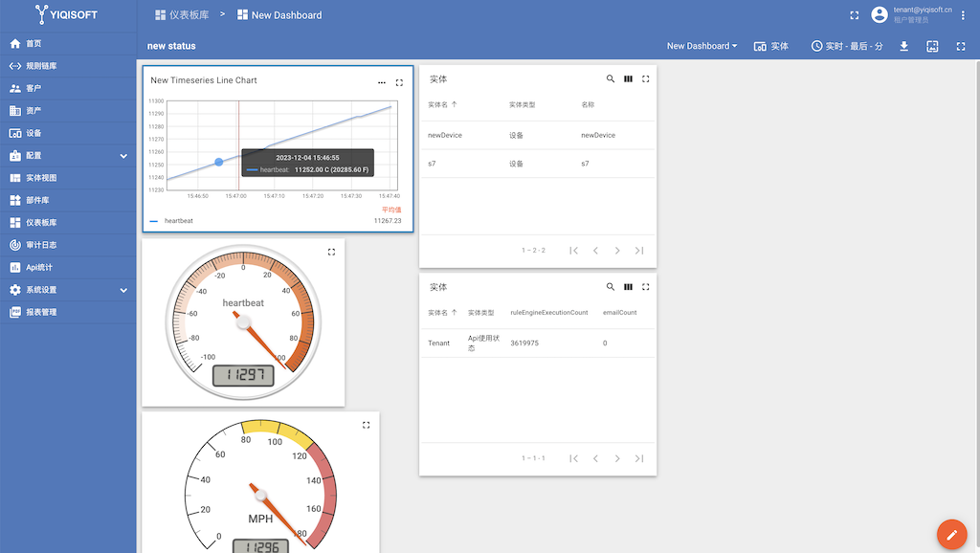Open the top-right vertical dots menu
Viewport: 980px width, 553px height.
pos(963,15)
